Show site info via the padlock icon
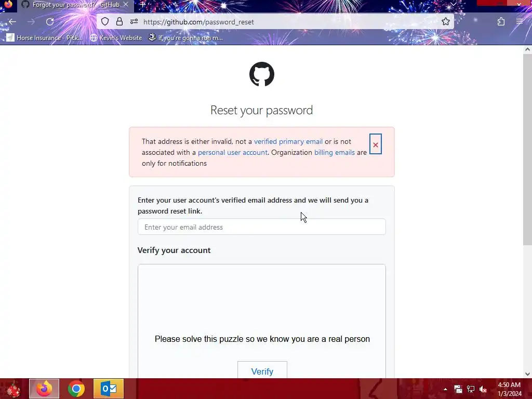Viewport: 532px width, 399px height. pos(119,22)
